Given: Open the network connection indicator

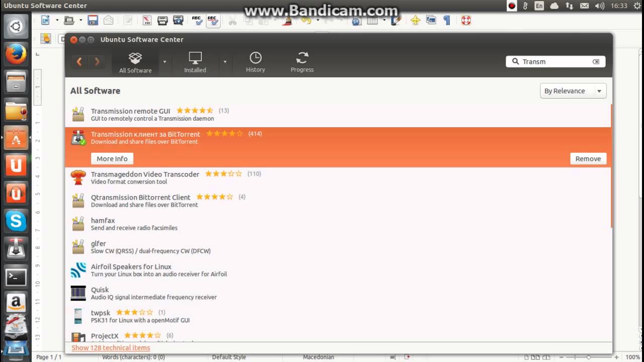Looking at the screenshot, I should (x=569, y=6).
